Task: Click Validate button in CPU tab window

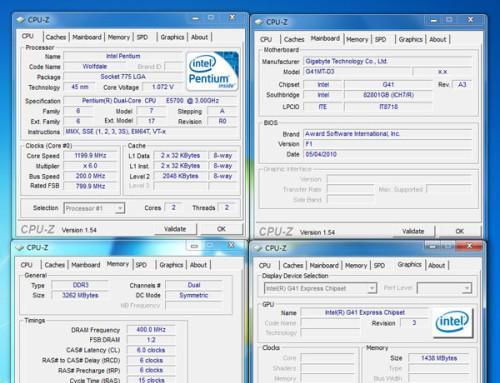Action: coord(175,229)
